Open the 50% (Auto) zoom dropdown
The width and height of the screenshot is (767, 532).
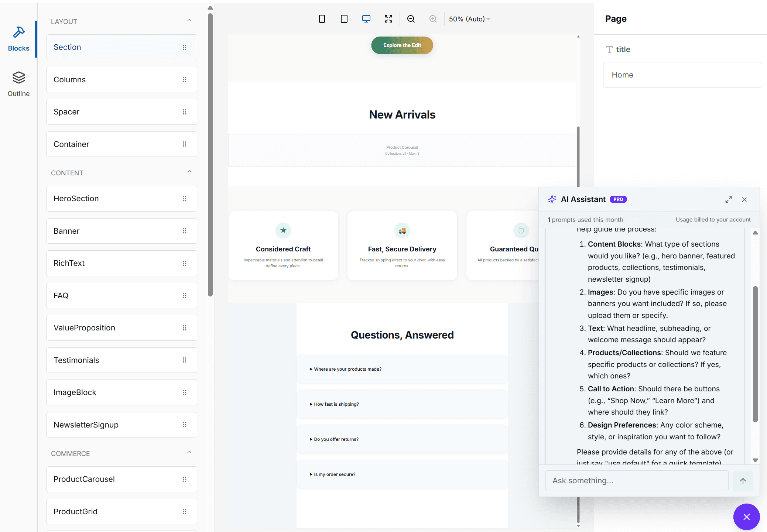point(470,19)
